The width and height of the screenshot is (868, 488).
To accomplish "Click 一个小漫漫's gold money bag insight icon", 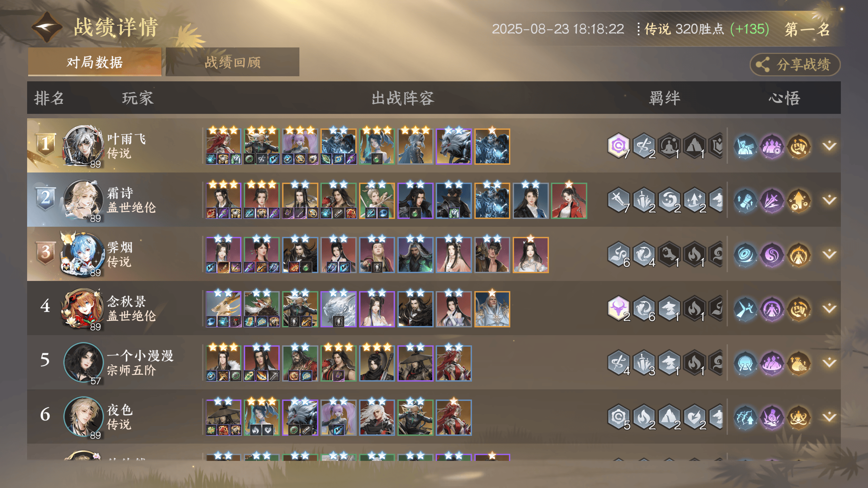I will tap(799, 363).
